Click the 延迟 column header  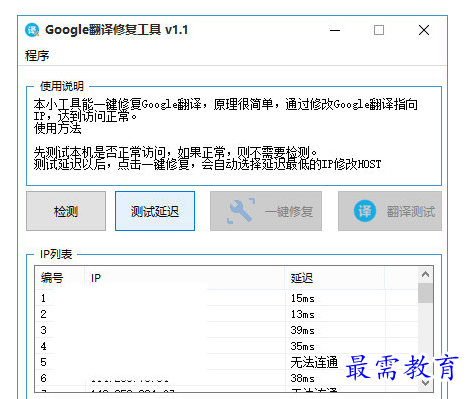coord(335,278)
